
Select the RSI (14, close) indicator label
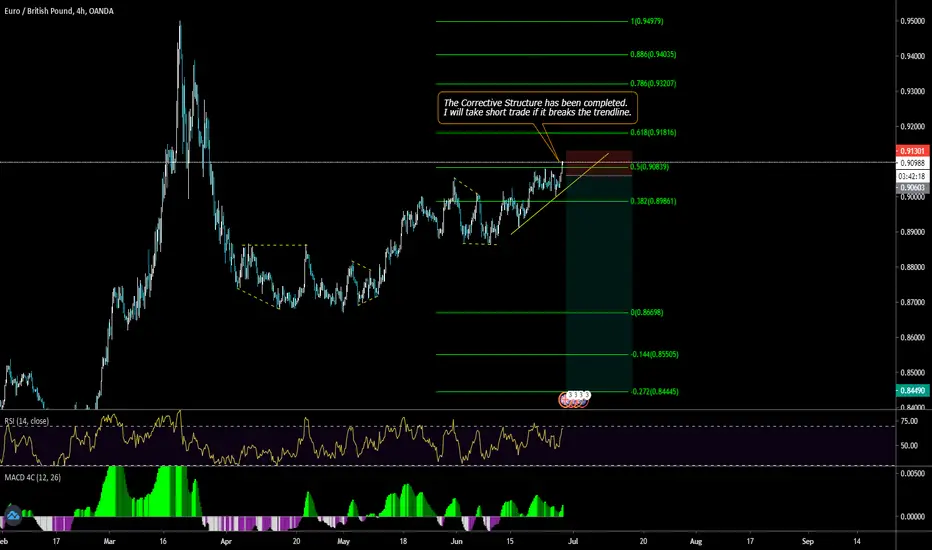tap(27, 421)
